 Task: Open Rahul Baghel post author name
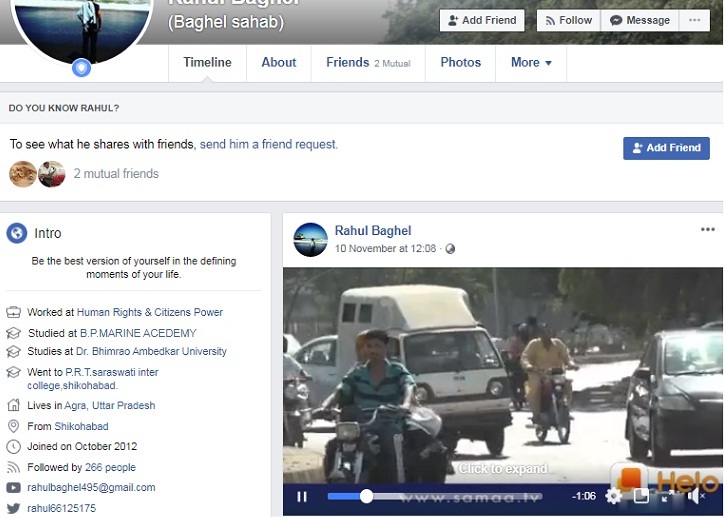coord(373,230)
